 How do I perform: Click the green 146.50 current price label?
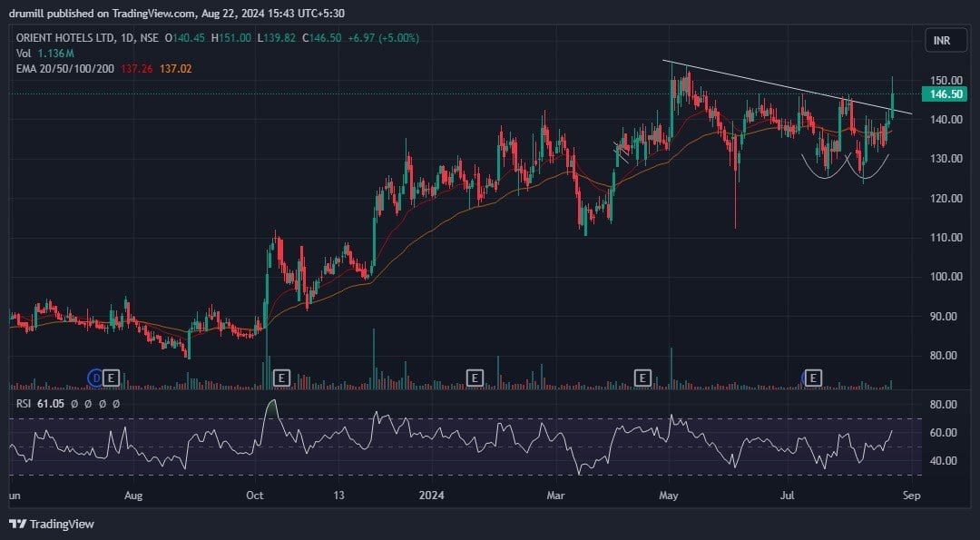[945, 94]
